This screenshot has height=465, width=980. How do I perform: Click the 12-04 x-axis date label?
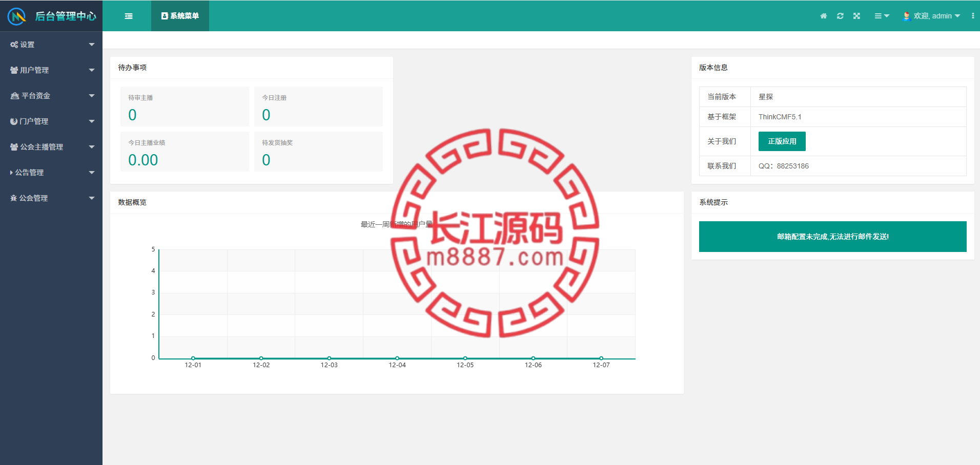397,365
